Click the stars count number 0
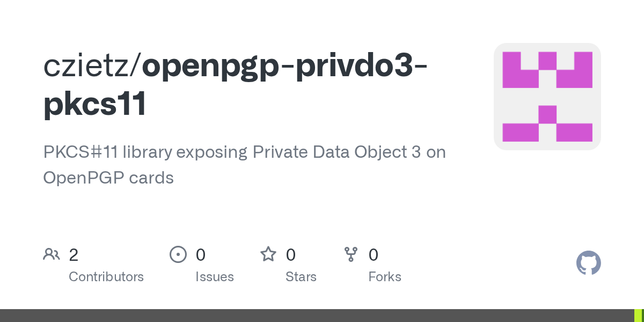The height and width of the screenshot is (322, 644). click(290, 255)
